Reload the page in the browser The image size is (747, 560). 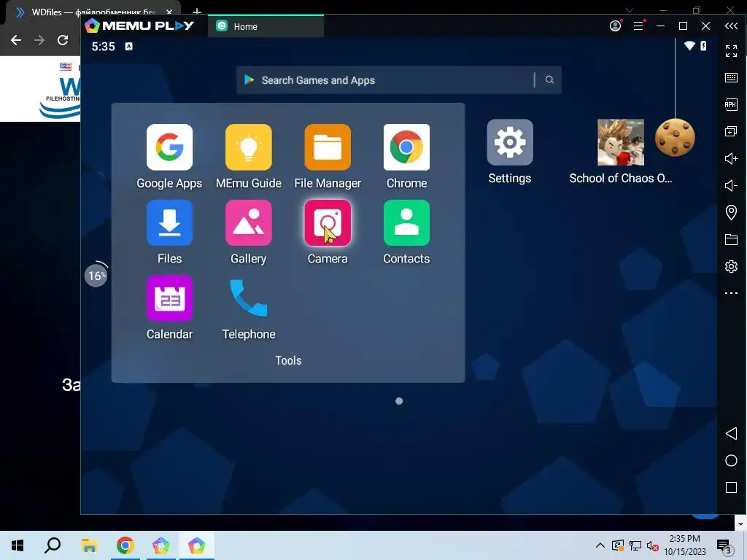pyautogui.click(x=63, y=40)
